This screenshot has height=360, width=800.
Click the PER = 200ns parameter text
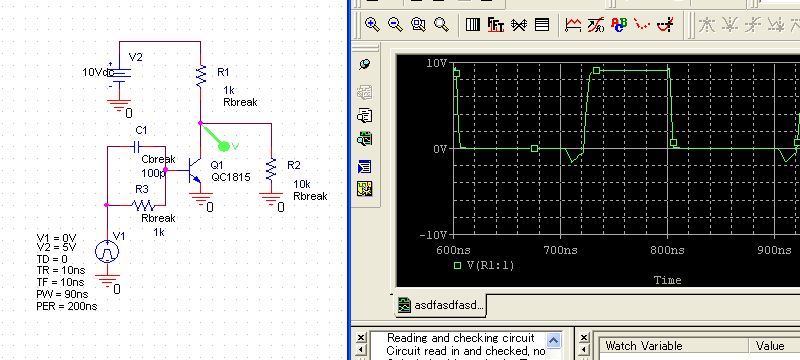[67, 306]
